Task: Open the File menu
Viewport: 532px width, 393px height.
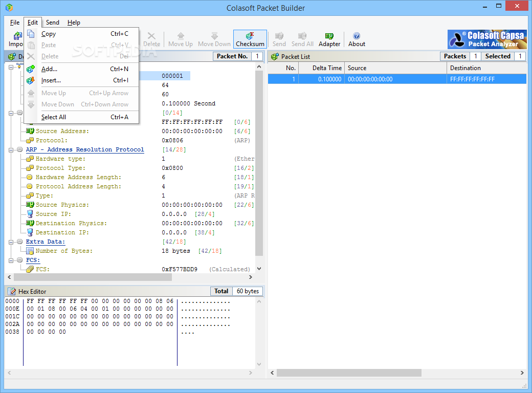Action: point(15,23)
